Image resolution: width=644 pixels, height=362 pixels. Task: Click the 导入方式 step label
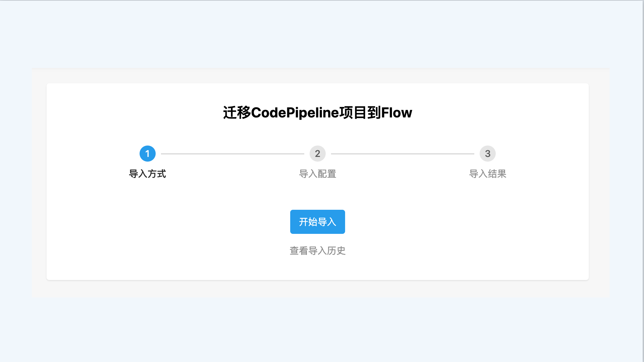[x=147, y=174]
